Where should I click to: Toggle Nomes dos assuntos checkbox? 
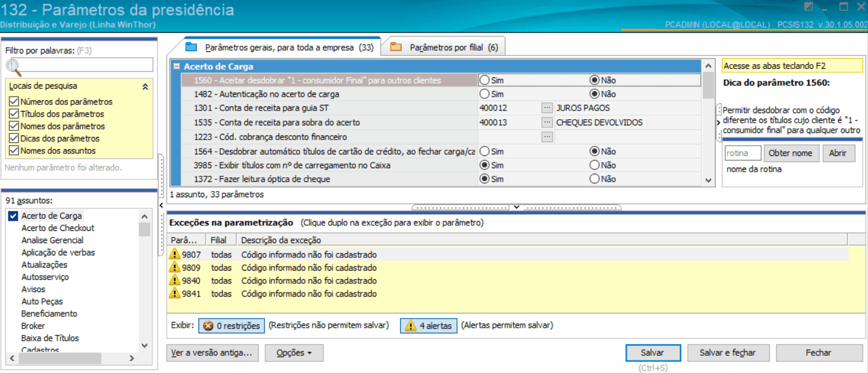coord(14,150)
